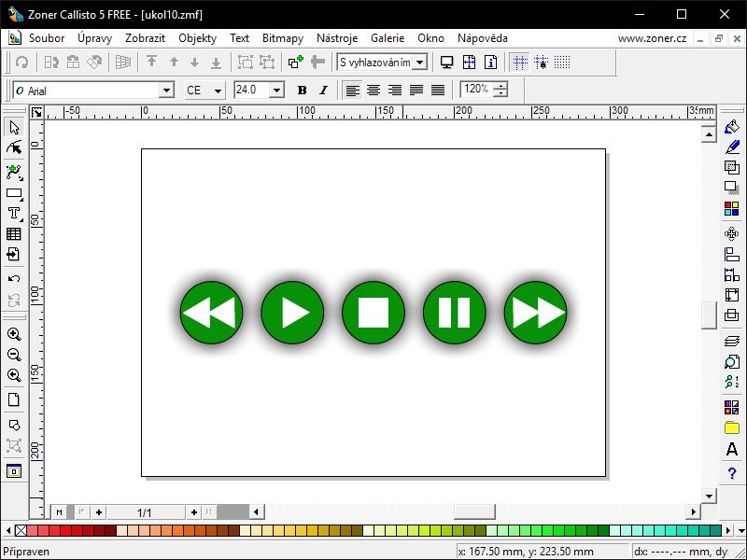Select the table tool
747x560 pixels.
14,234
